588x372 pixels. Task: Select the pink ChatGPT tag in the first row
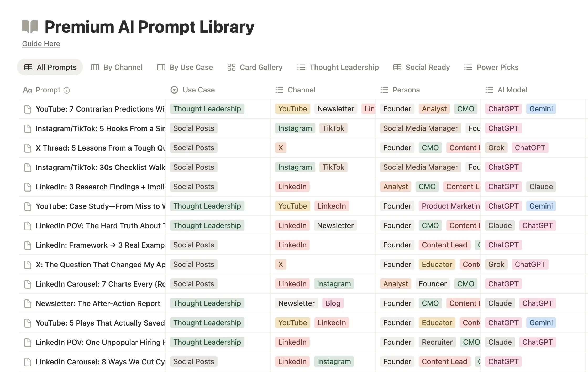(x=503, y=109)
